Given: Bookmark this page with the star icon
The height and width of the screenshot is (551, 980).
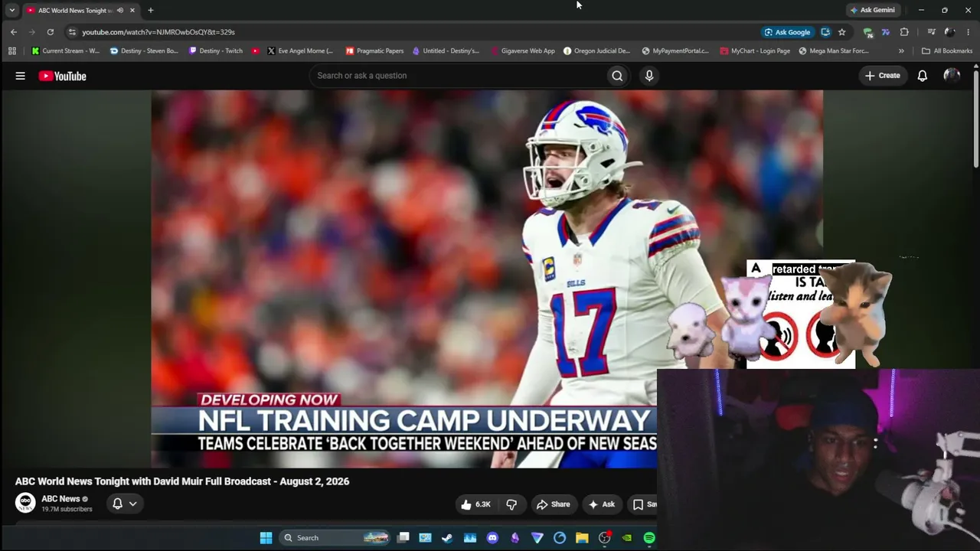Looking at the screenshot, I should (x=842, y=32).
